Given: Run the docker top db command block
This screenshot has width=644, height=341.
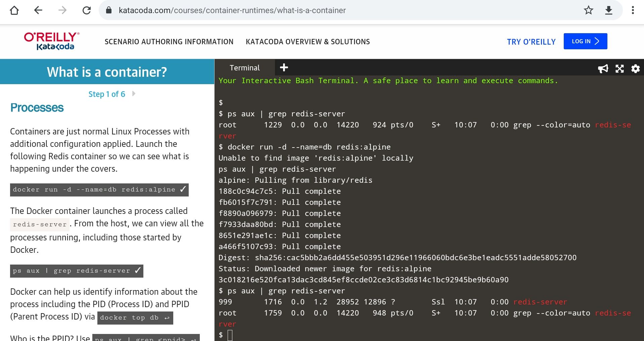Looking at the screenshot, I should (135, 318).
